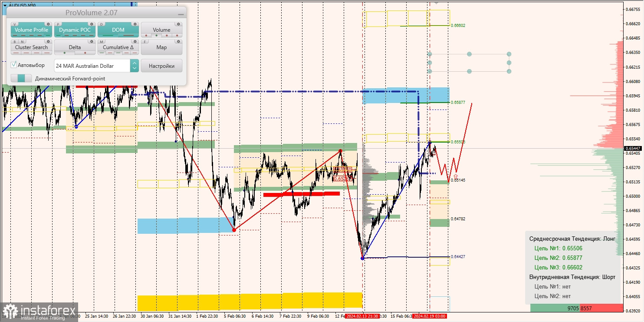Click Цель №3: 0.66602 in info box

558,267
